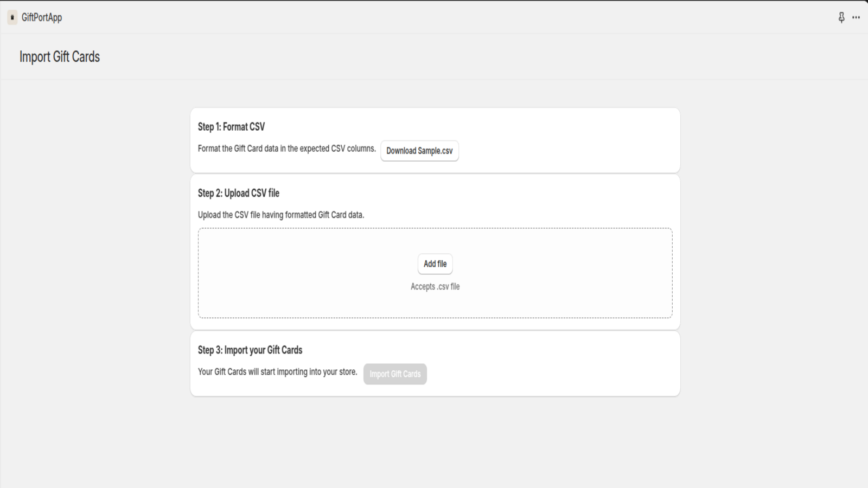This screenshot has width=868, height=488.
Task: Click blank area of the top app header bar
Action: (x=434, y=17)
